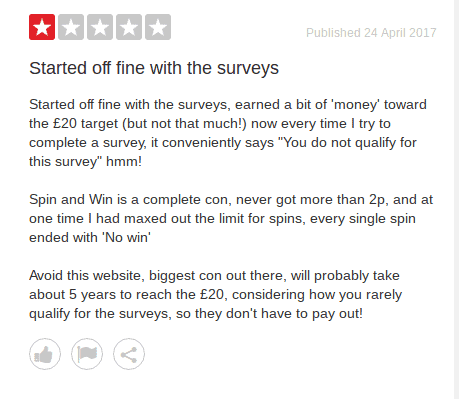
Task: Select the fourth gray rating star
Action: pos(129,27)
